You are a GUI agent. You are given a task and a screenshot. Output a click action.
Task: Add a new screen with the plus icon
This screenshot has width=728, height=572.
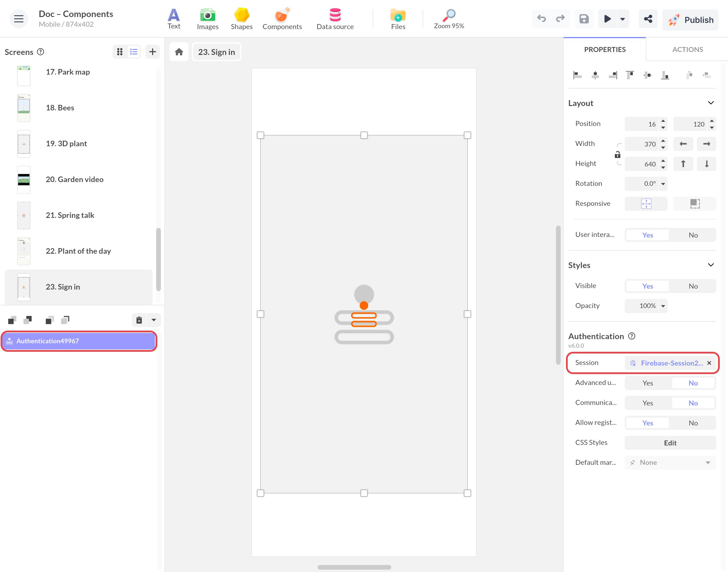153,52
